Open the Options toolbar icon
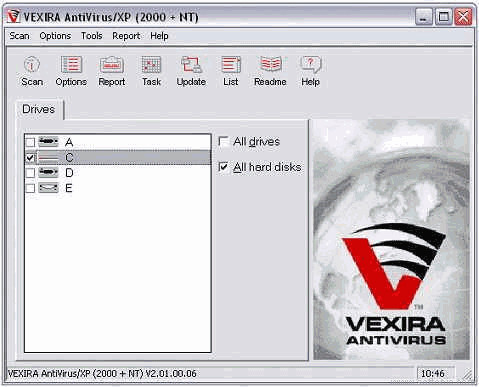This screenshot has height=387, width=479. (71, 65)
